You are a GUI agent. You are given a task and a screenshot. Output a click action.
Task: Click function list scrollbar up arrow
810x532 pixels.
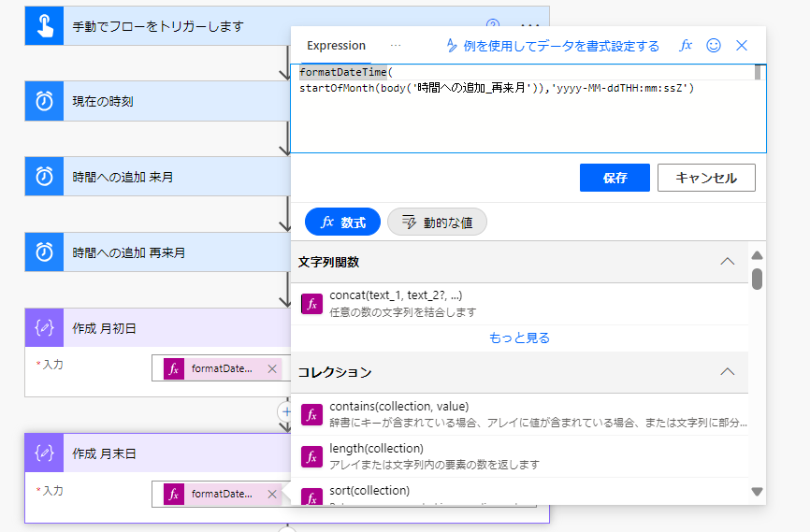tap(758, 255)
